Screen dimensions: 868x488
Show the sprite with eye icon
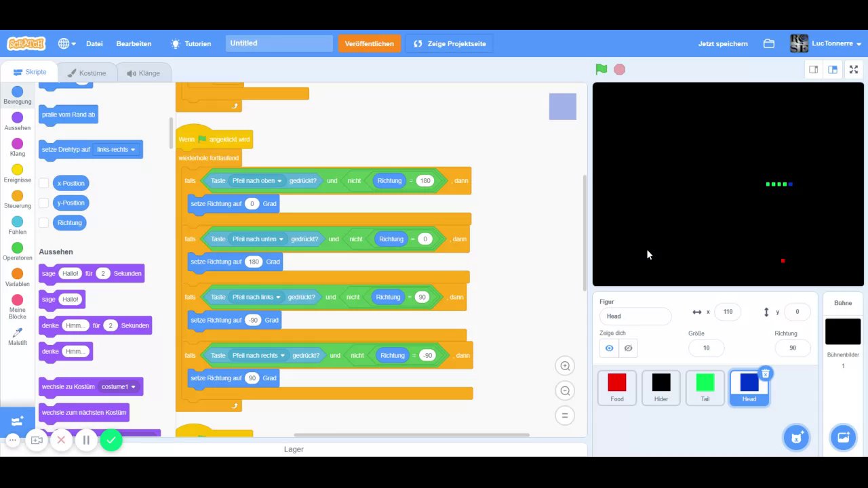tap(609, 348)
